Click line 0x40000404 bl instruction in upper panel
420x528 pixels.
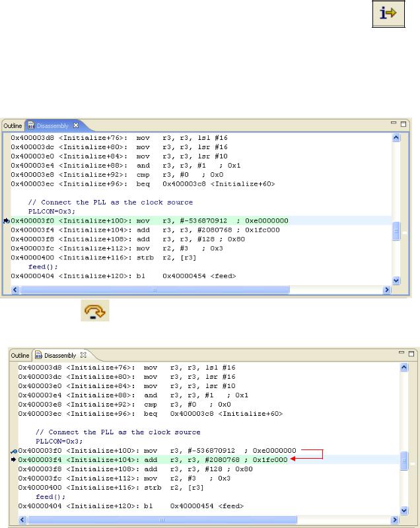pos(123,276)
